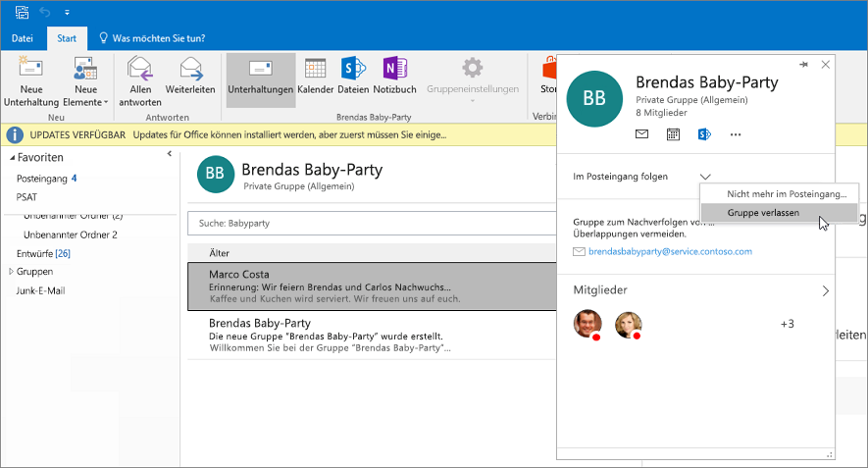Click Weiterleiten ribbon icon
Screen dimensions: 868x468
tap(190, 68)
